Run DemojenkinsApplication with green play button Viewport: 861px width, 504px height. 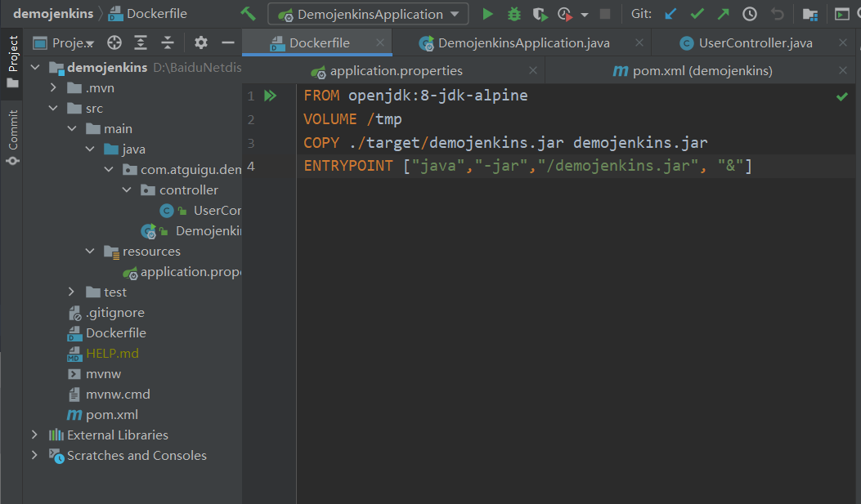click(487, 14)
